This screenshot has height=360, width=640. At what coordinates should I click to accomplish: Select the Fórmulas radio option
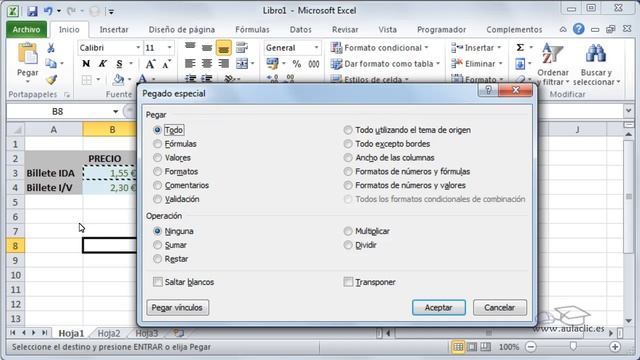(x=157, y=144)
